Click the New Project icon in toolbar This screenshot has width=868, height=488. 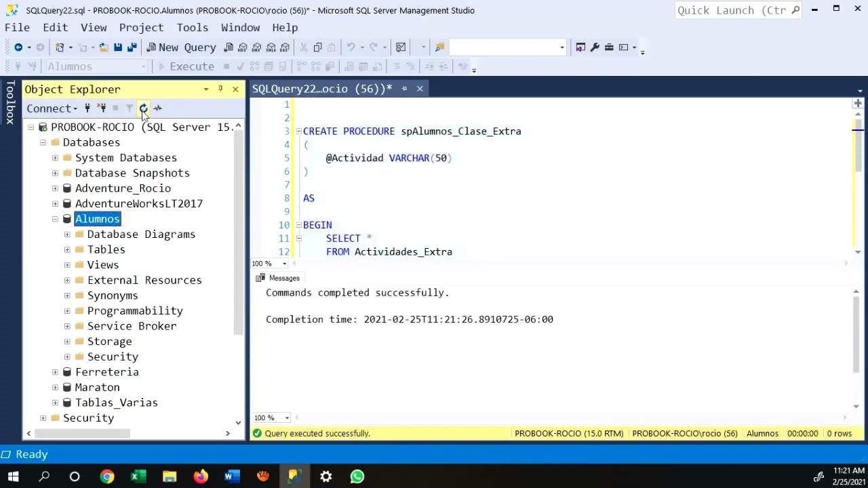[x=60, y=47]
